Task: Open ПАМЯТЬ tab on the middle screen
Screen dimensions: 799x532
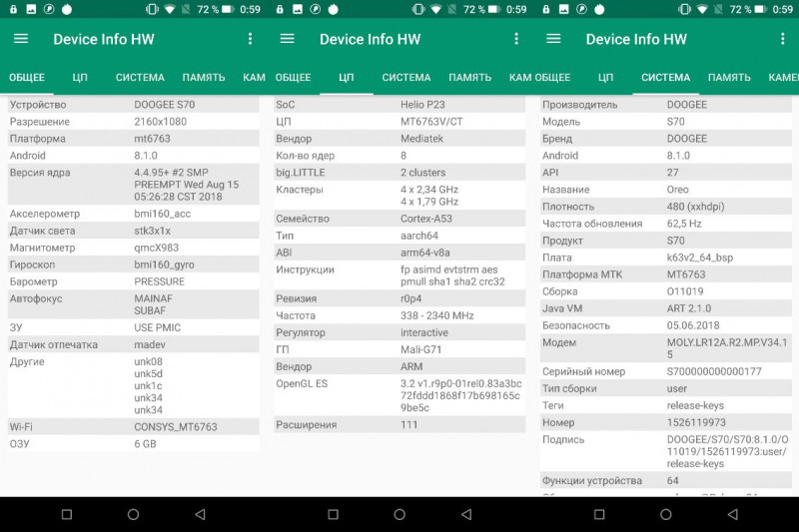Action: pyautogui.click(x=469, y=78)
